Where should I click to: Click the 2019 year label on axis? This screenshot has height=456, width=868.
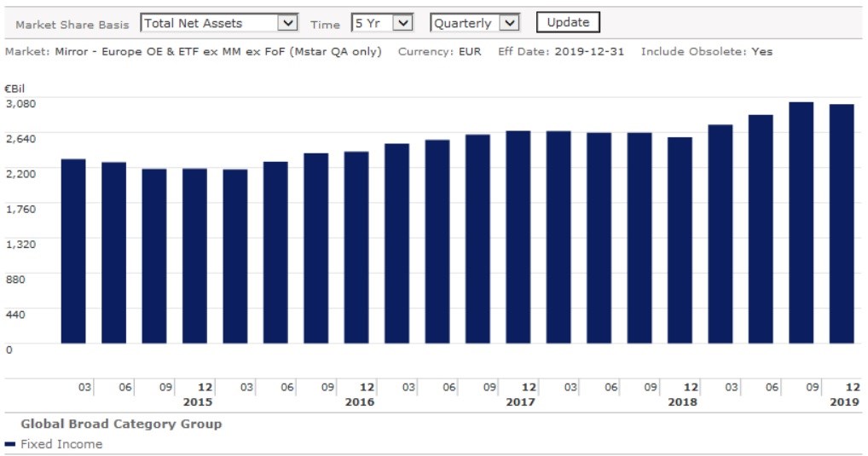[x=845, y=401]
